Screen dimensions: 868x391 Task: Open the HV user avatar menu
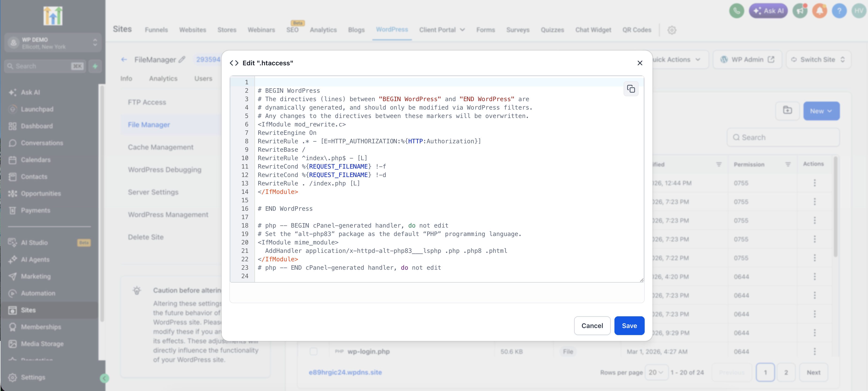point(859,11)
